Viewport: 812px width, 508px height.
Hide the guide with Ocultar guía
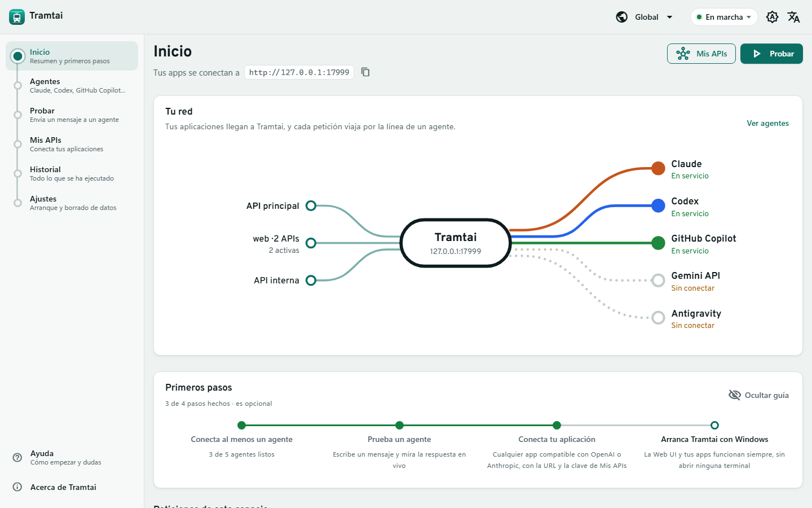tap(758, 395)
